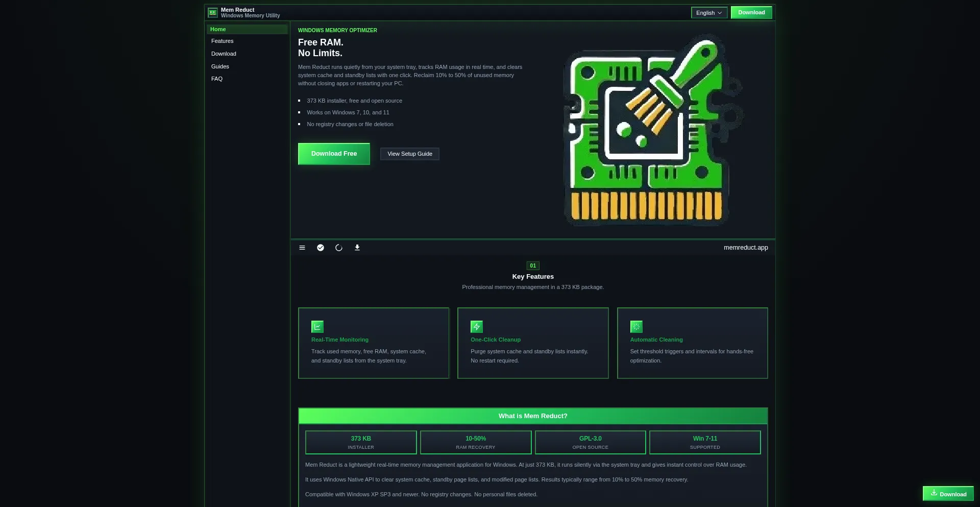Click the Automatic Cleaning card title

(x=656, y=340)
